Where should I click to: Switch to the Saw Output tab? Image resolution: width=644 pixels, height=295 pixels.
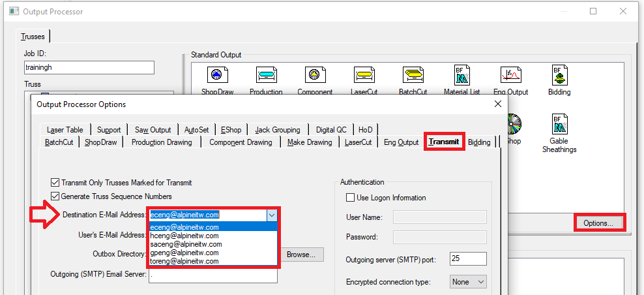click(153, 130)
